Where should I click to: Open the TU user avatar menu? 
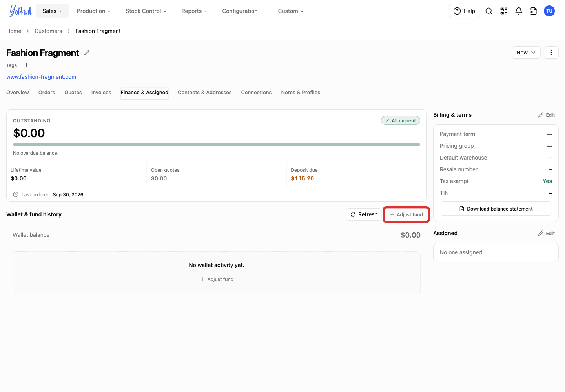549,11
